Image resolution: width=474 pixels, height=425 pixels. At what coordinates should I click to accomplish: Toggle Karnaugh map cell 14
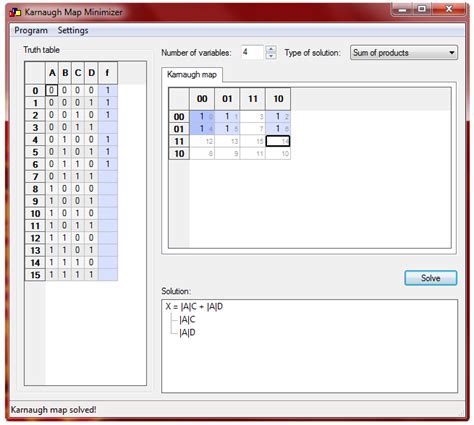[278, 141]
